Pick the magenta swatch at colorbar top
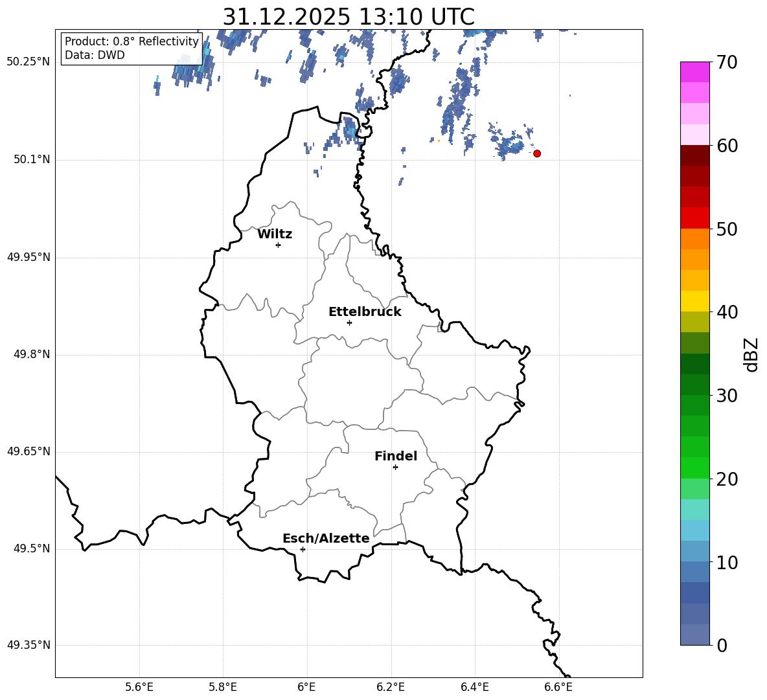Image resolution: width=767 pixels, height=700 pixels. 695,72
